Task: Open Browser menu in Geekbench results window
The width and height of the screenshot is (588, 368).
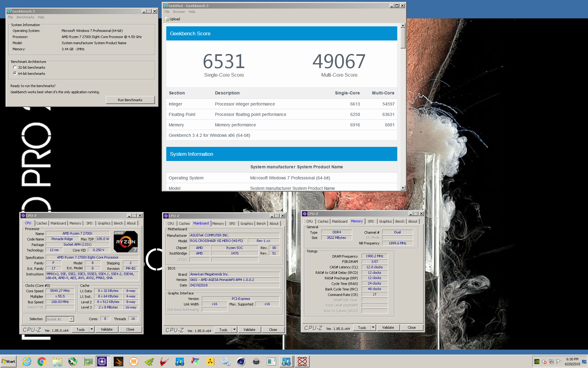Action: click(179, 12)
